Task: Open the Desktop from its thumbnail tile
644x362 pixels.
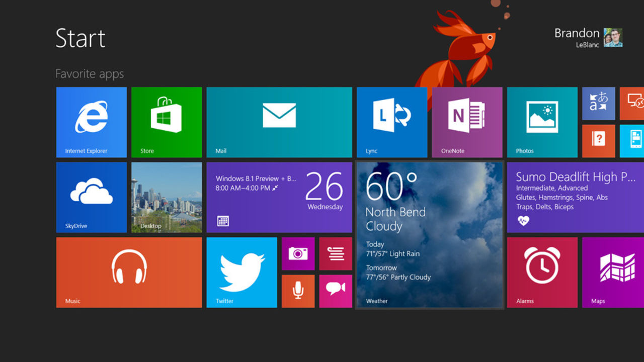Action: coord(167,197)
